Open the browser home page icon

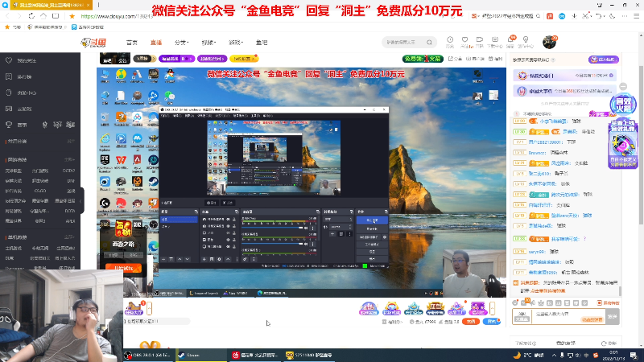tap(43, 16)
